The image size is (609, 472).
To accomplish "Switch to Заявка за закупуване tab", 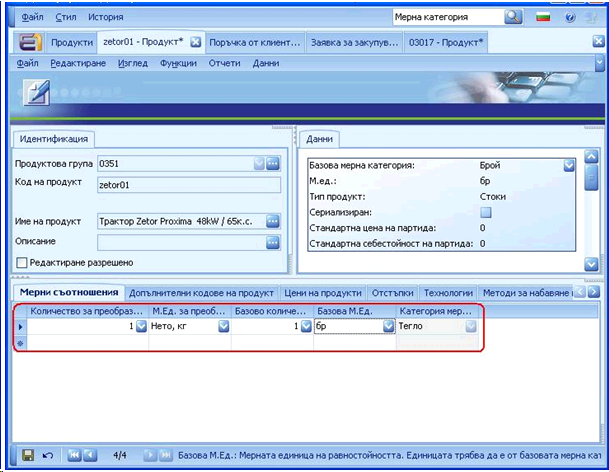I will coord(354,42).
